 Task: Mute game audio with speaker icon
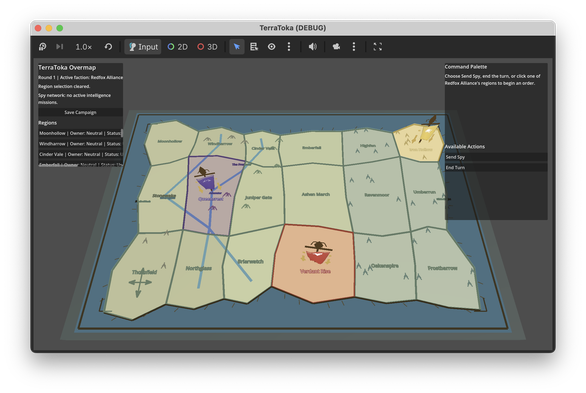(x=313, y=47)
